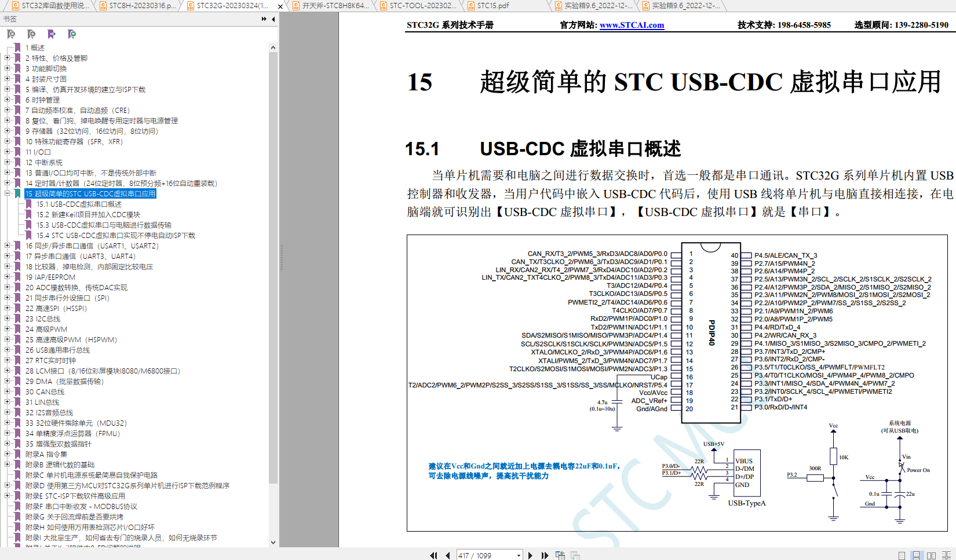
Task: Click the add new bookmark icon
Action: tap(31, 34)
